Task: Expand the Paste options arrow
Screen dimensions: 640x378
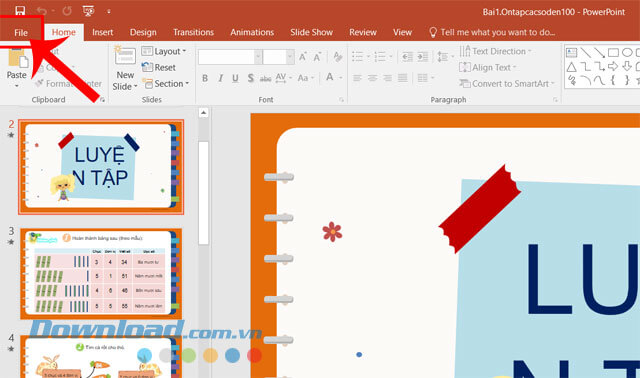Action: pos(17,86)
